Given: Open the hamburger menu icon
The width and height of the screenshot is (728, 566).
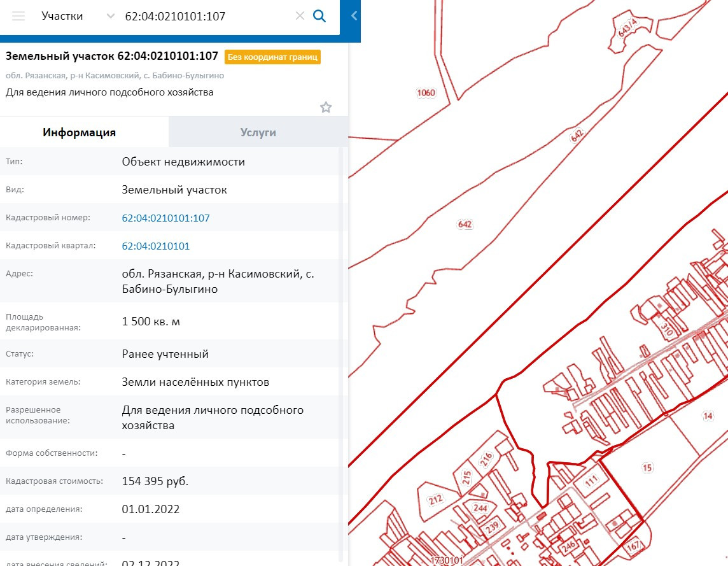Looking at the screenshot, I should tap(18, 17).
